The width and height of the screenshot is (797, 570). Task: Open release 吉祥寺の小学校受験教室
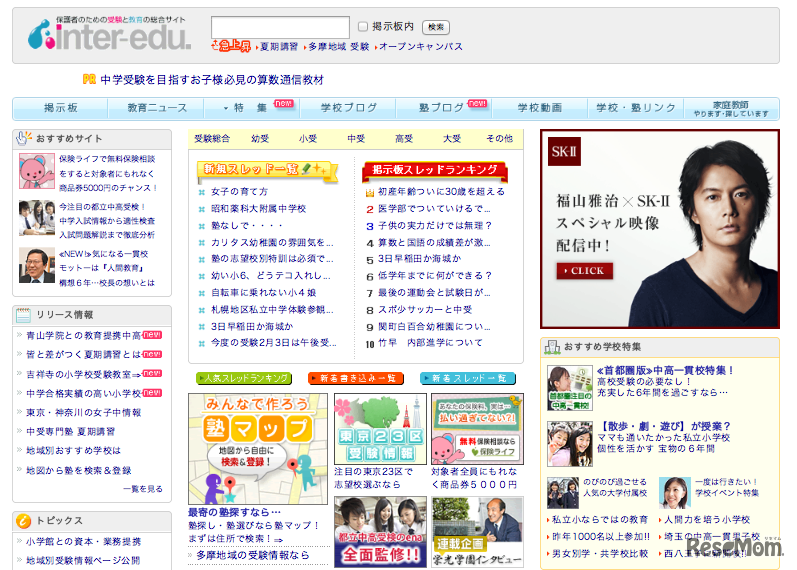[x=83, y=374]
